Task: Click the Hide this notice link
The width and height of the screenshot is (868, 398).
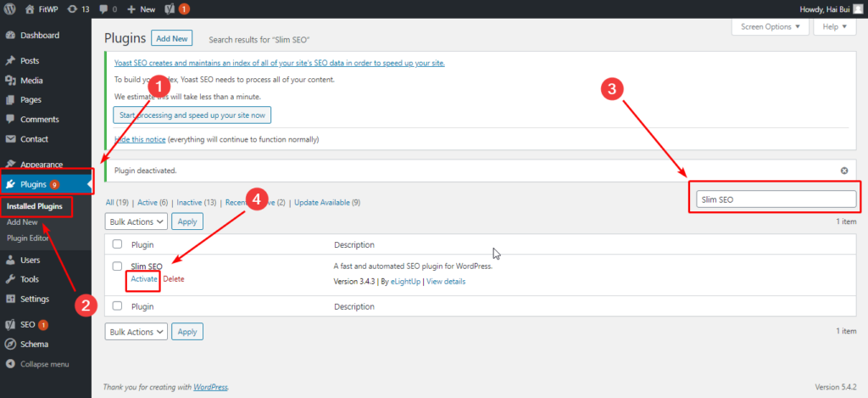Action: (x=140, y=139)
